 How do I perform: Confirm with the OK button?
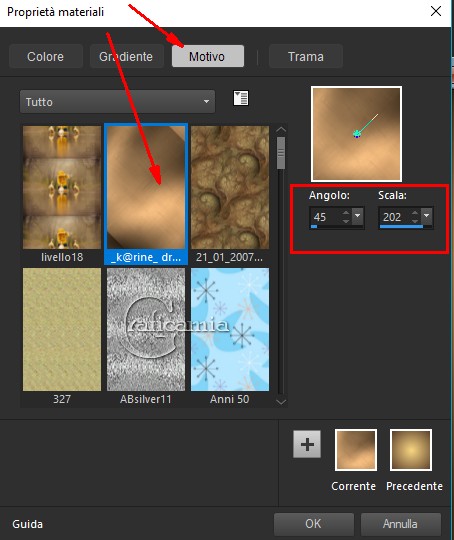pos(313,524)
